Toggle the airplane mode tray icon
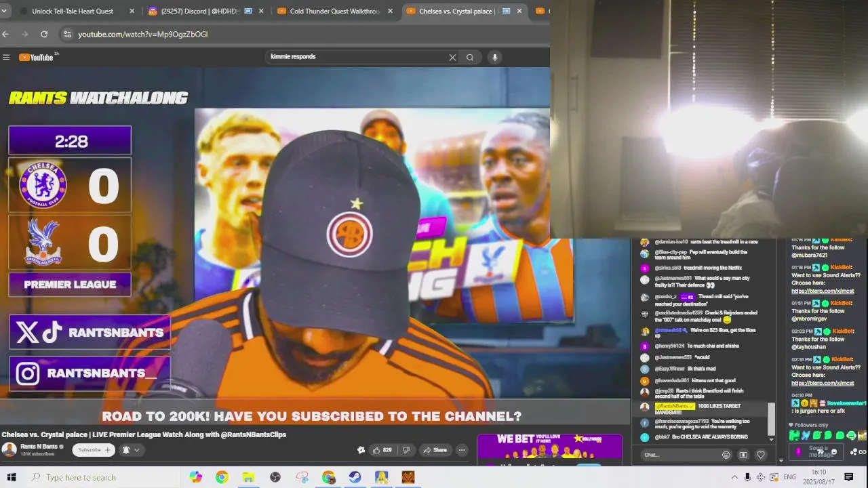This screenshot has height=488, width=868. pyautogui.click(x=761, y=477)
